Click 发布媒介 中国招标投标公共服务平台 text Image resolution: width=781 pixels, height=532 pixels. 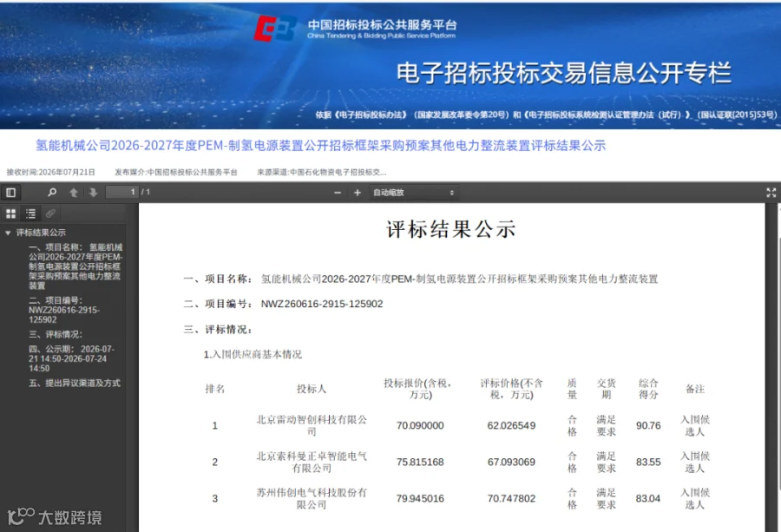coord(176,173)
